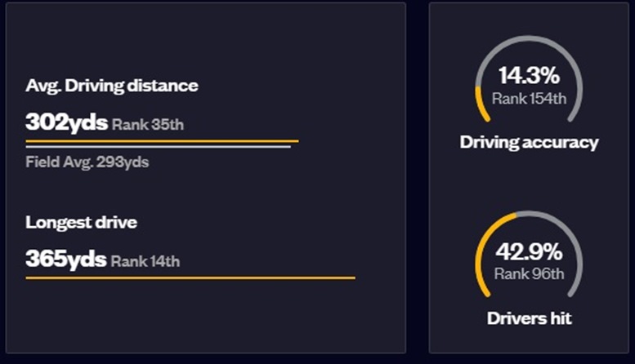635x364 pixels.
Task: Click the Rank 14th label
Action: pyautogui.click(x=145, y=261)
